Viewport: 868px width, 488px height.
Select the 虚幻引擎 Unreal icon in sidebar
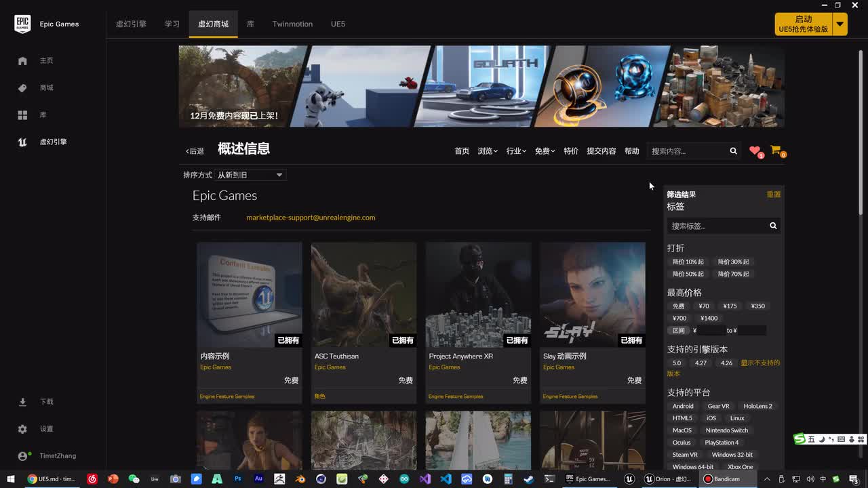click(x=22, y=142)
